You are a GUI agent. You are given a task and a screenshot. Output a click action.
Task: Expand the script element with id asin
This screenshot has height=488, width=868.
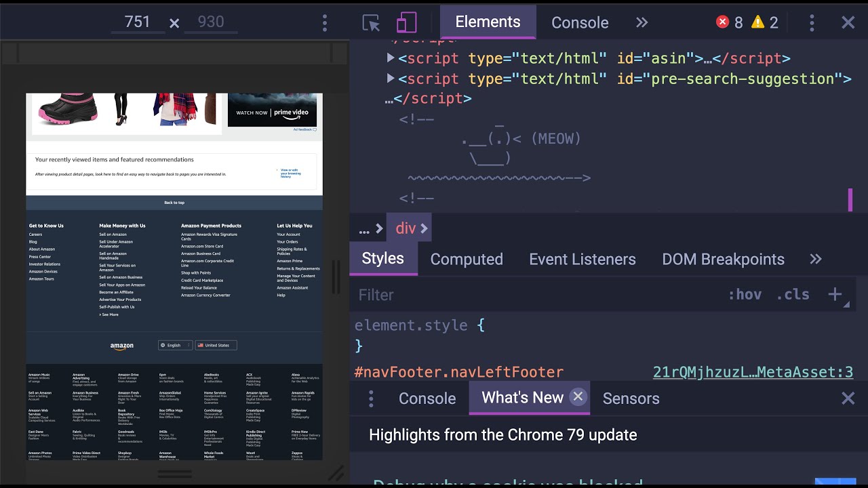point(391,58)
